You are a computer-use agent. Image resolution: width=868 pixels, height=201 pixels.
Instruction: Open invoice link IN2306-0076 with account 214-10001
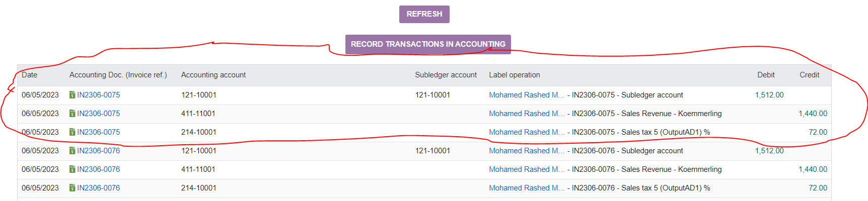(x=99, y=188)
